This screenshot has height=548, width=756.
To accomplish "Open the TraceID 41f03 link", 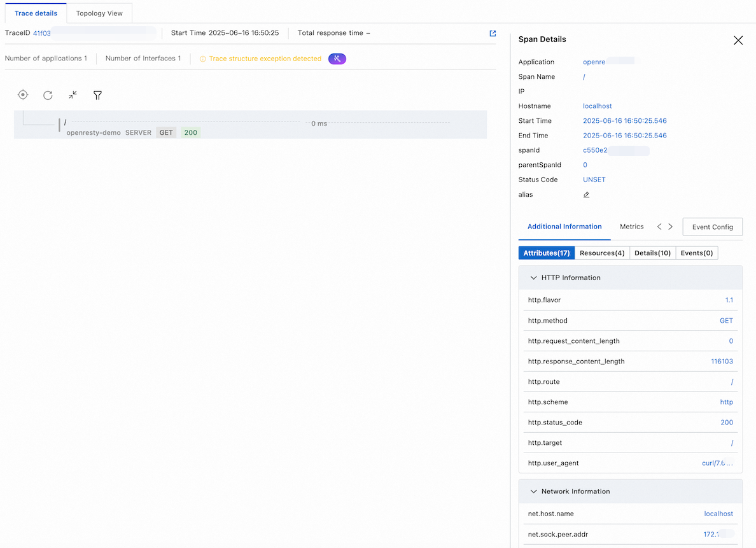I will [x=42, y=33].
